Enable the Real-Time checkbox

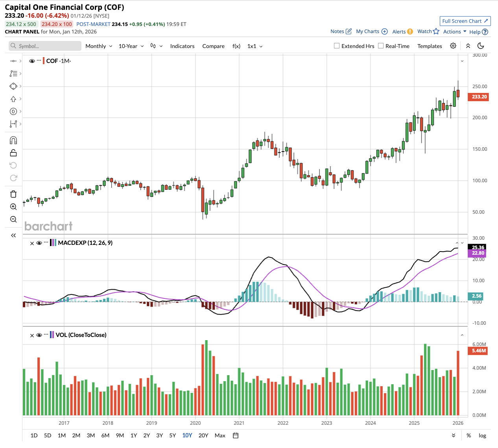click(x=381, y=46)
